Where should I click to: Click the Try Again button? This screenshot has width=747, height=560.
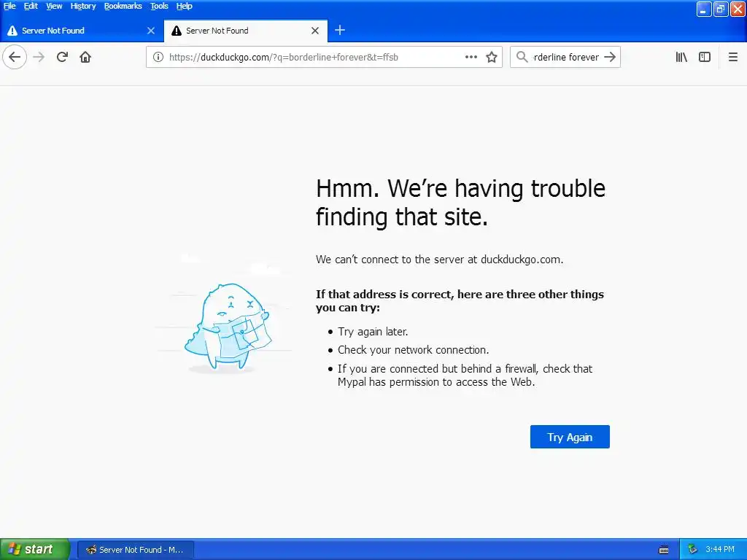pyautogui.click(x=570, y=437)
